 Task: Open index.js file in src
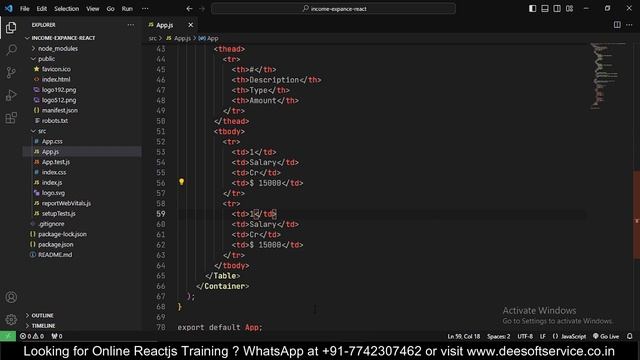(52, 182)
